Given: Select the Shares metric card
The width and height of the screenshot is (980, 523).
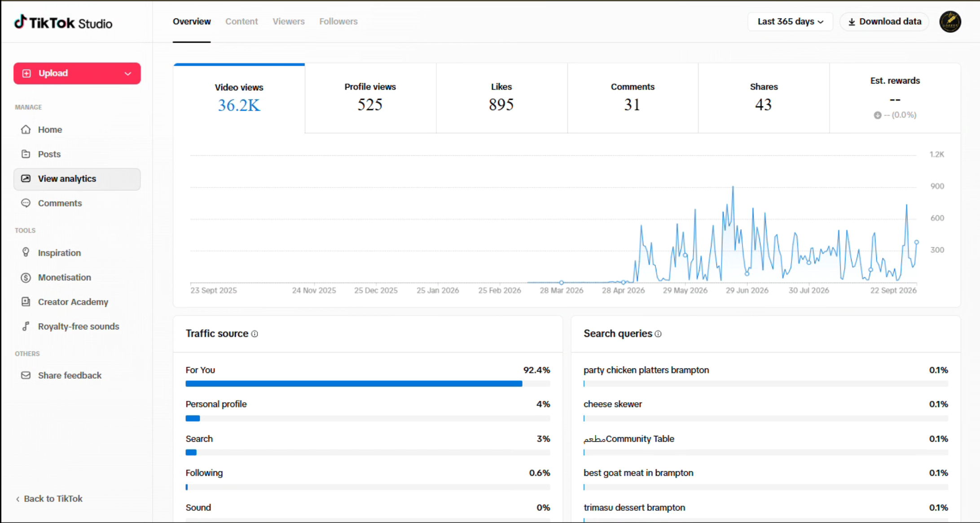Looking at the screenshot, I should coord(764,98).
